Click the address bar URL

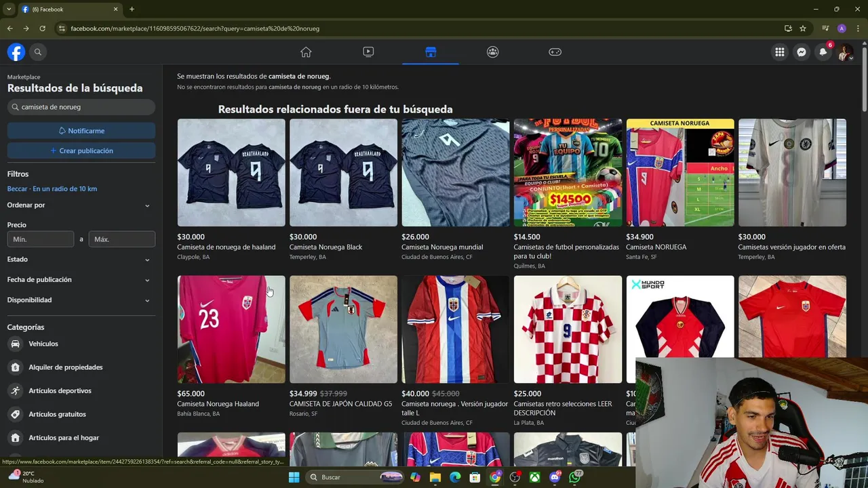click(195, 28)
